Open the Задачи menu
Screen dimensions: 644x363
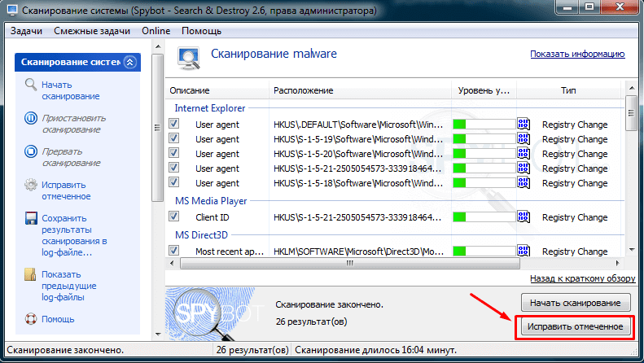pos(26,31)
